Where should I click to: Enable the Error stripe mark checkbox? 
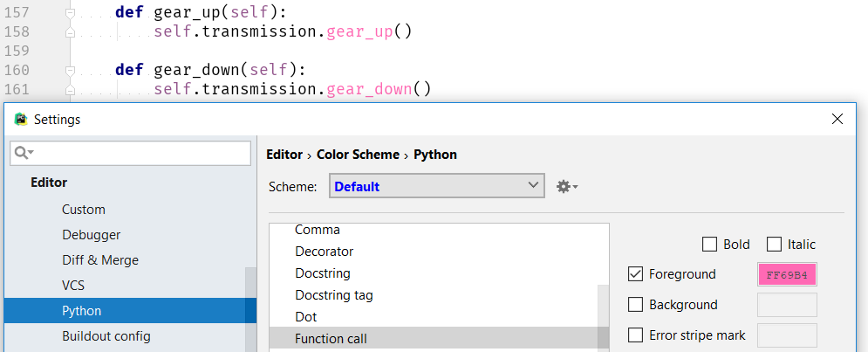point(635,335)
